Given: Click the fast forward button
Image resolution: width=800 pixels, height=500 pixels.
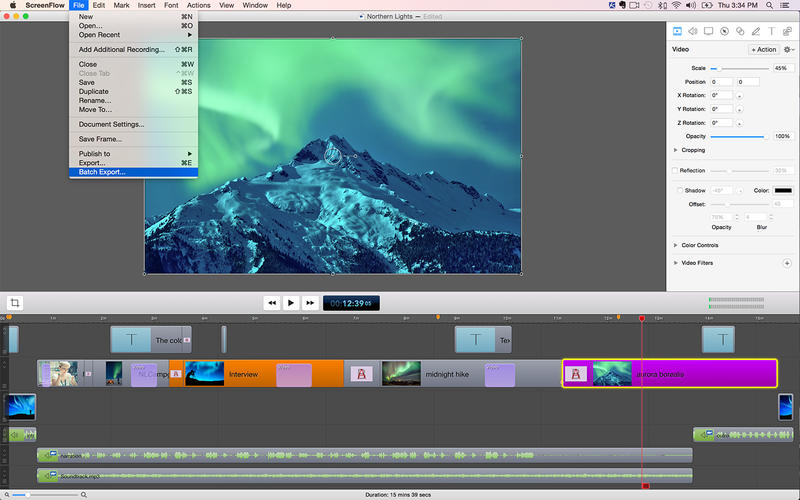Looking at the screenshot, I should pos(311,303).
